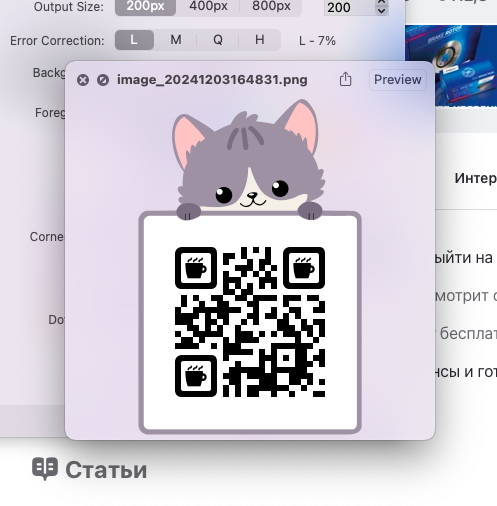Screen dimensions: 497x506
Task: Click the Статьи book icon
Action: (x=45, y=468)
